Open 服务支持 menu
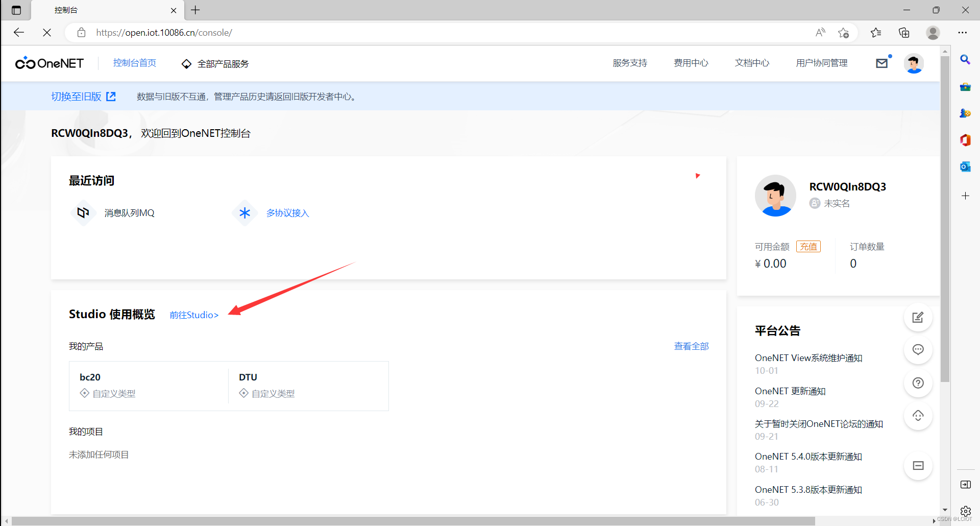The width and height of the screenshot is (980, 526). [x=630, y=63]
